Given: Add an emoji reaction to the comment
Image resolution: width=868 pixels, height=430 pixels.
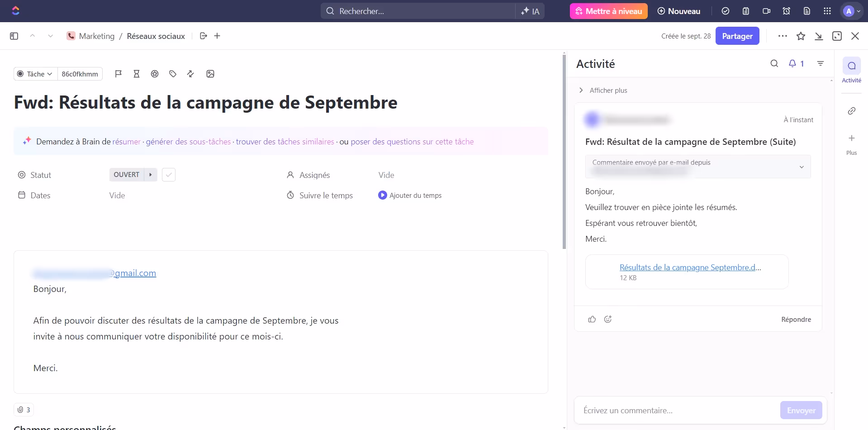Looking at the screenshot, I should point(607,319).
